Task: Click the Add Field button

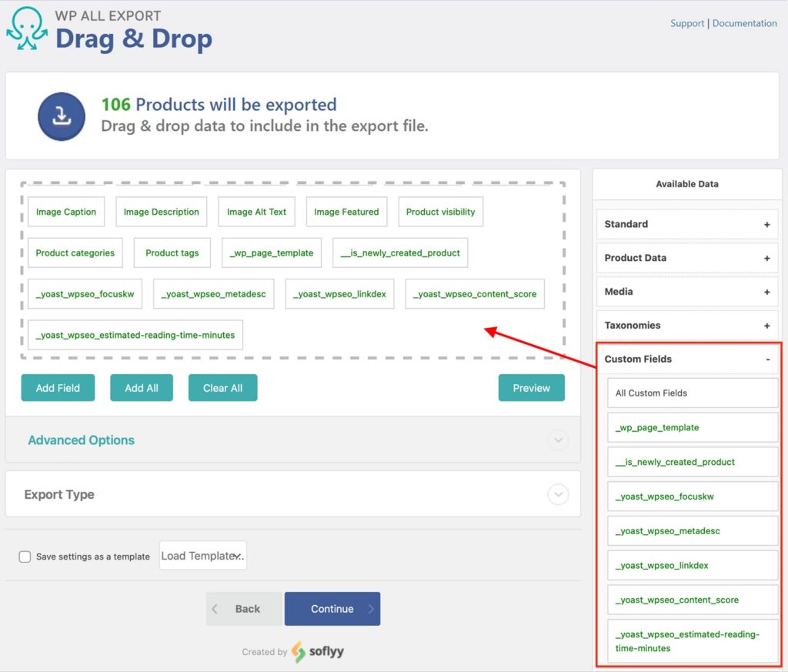Action: (58, 388)
